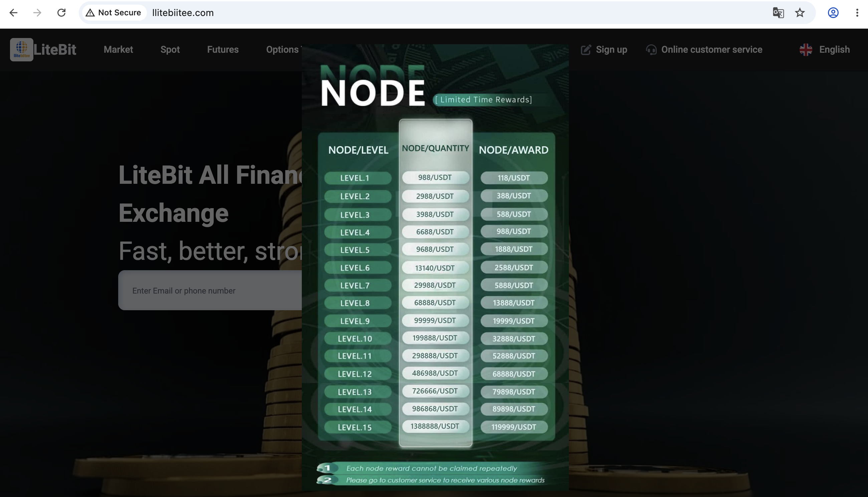Click the NODE/LEVEL column header
This screenshot has height=497, width=868.
(358, 150)
